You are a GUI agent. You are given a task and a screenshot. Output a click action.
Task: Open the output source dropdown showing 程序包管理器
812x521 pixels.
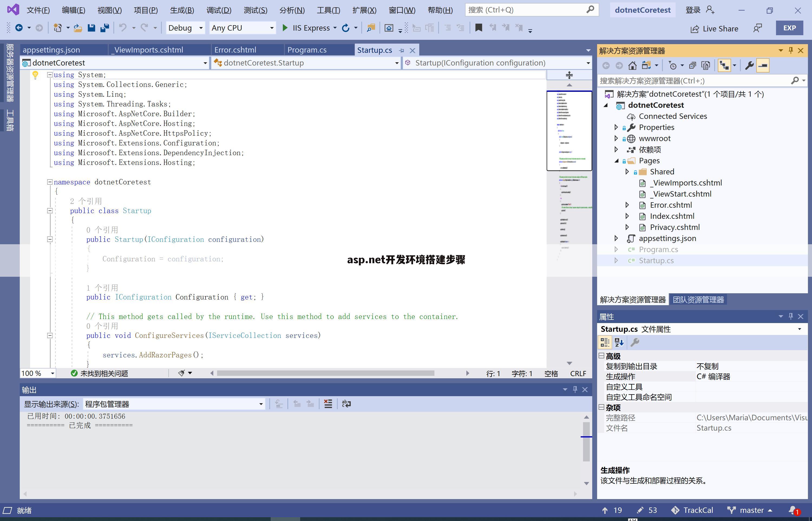click(174, 404)
